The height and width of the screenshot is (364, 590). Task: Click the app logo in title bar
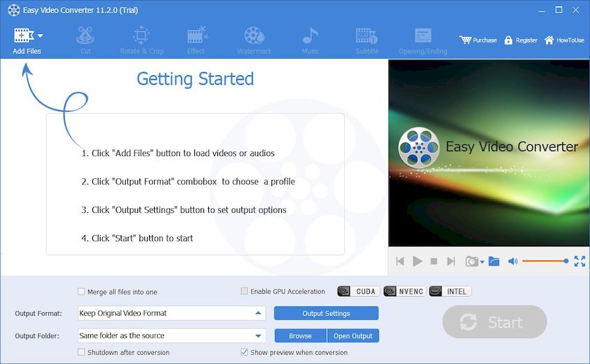pyautogui.click(x=14, y=10)
